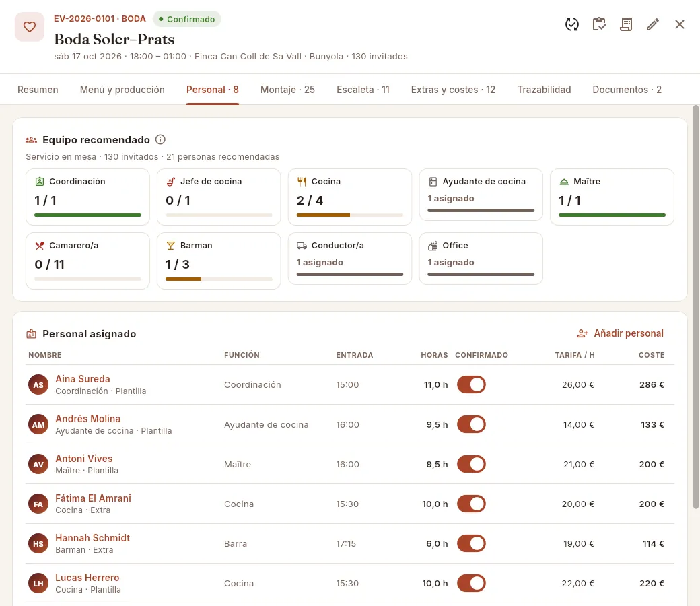
Task: Go to the Resumen tab
Action: pos(38,90)
